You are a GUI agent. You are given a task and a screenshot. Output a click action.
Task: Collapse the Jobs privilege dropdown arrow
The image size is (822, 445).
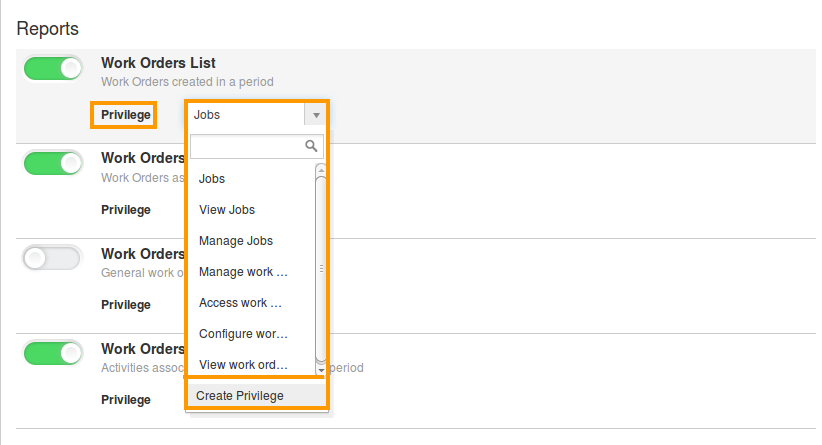coord(316,115)
